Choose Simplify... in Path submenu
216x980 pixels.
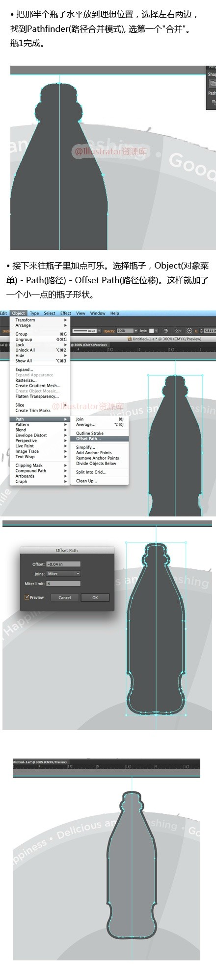100,448
